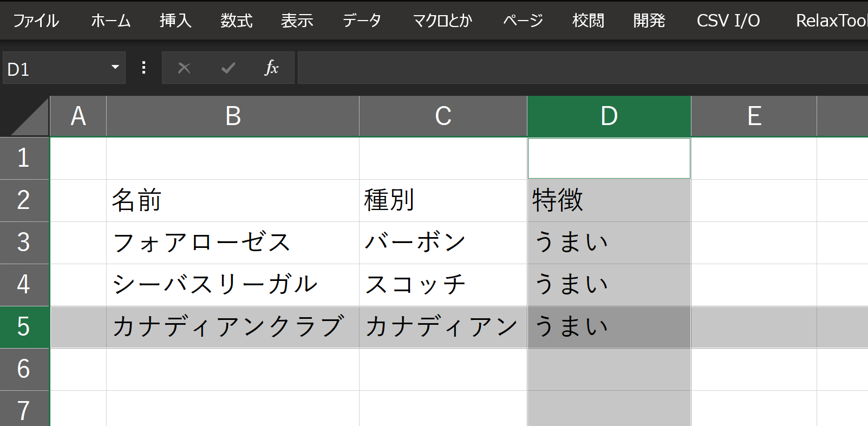868x426 pixels.
Task: Select column A header
Action: tap(79, 116)
